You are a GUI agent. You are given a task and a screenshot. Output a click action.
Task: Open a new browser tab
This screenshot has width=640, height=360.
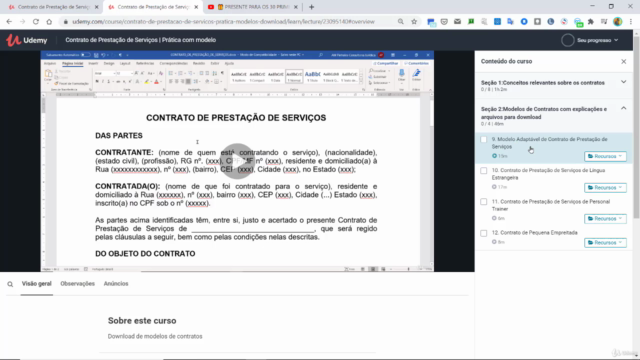click(311, 7)
